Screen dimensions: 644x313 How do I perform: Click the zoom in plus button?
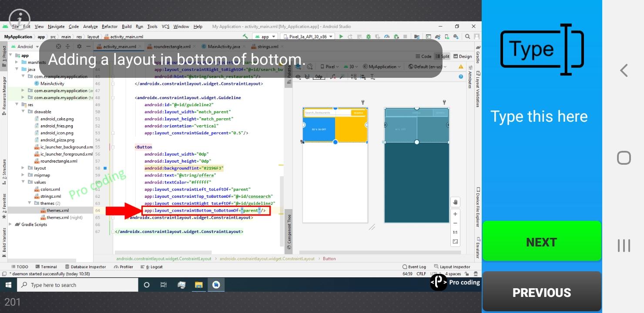[x=455, y=214]
